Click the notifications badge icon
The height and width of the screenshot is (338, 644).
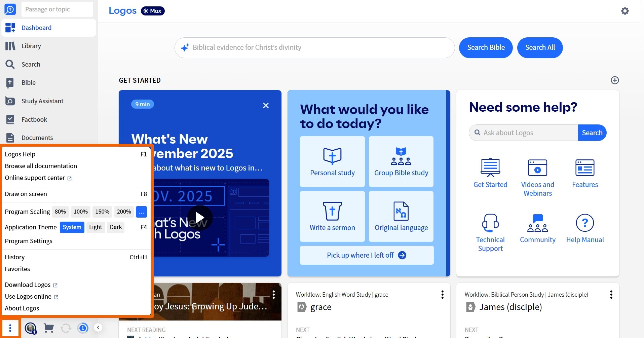83,328
